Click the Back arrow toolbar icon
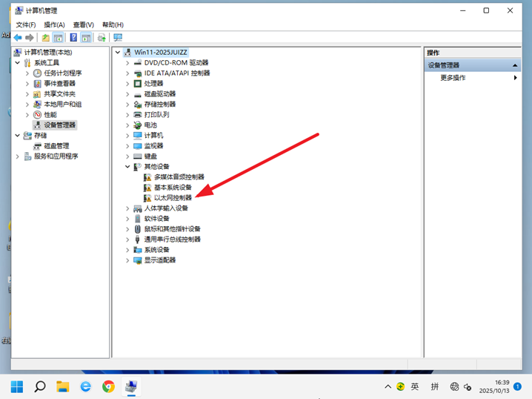Screen dimensions: 532x399 pos(18,38)
